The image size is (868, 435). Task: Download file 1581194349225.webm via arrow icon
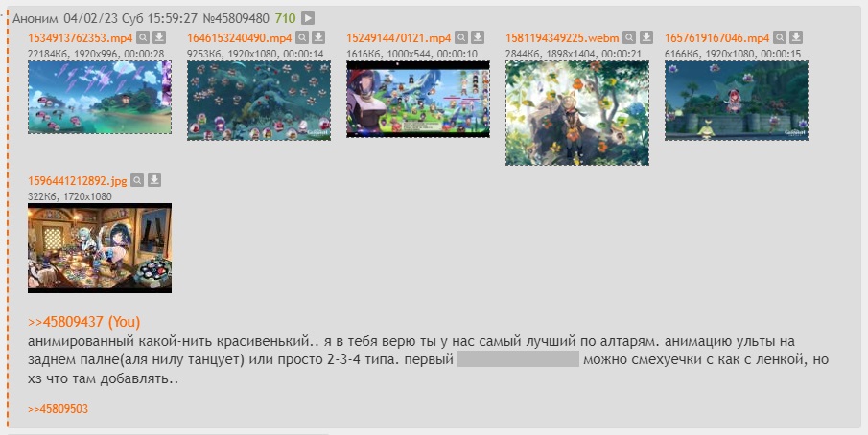click(646, 37)
